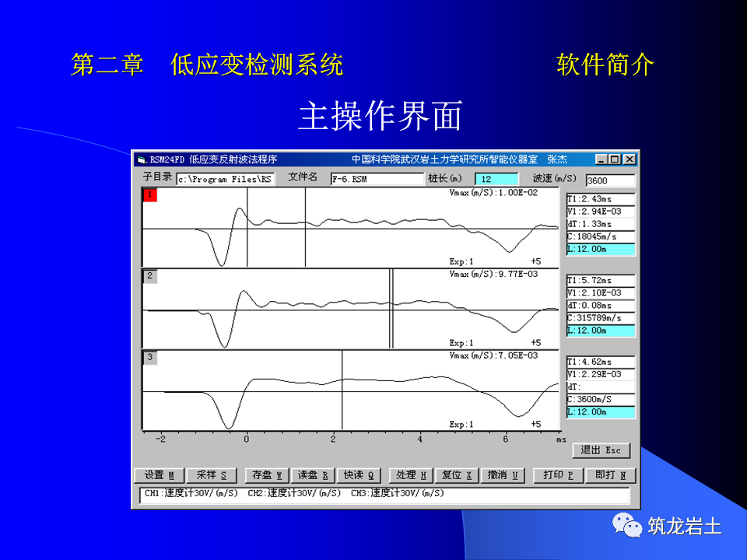Click the 波速 wave speed field 3600
The image size is (747, 560).
tap(610, 180)
